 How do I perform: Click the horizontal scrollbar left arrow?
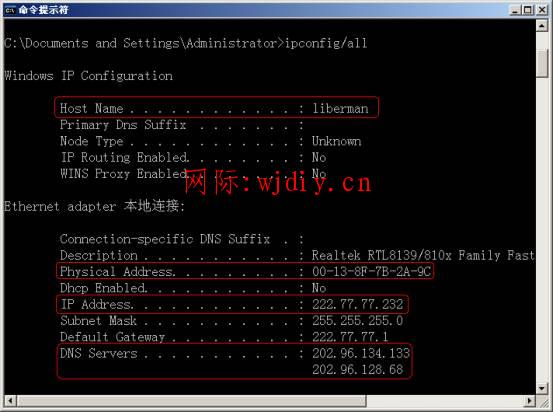10,401
